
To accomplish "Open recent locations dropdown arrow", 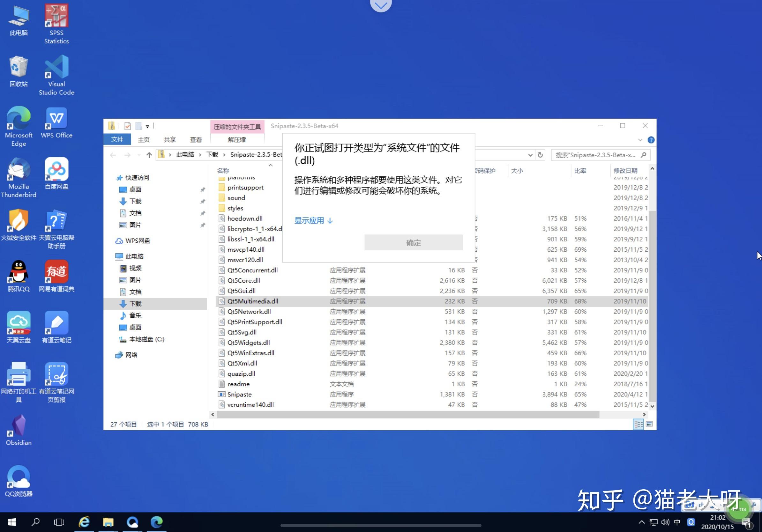I will 139,155.
